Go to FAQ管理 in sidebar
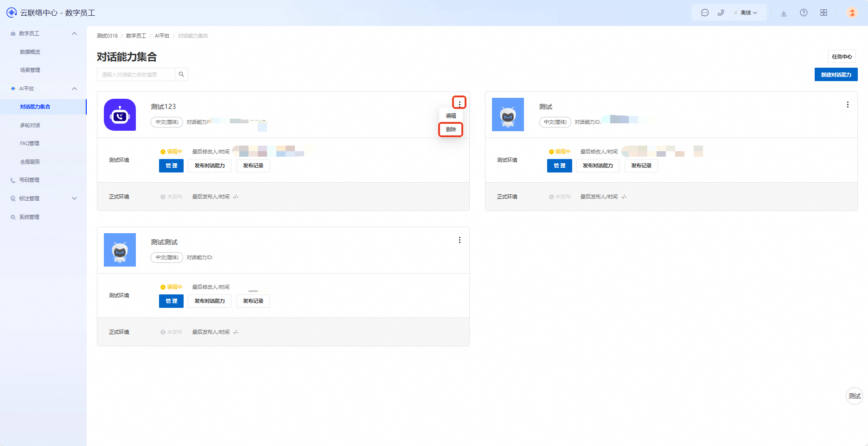 click(30, 143)
